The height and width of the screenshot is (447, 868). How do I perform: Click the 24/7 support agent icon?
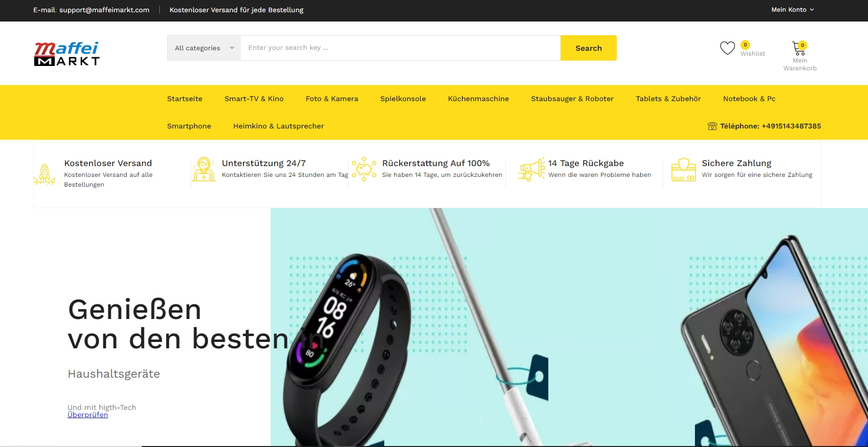204,169
